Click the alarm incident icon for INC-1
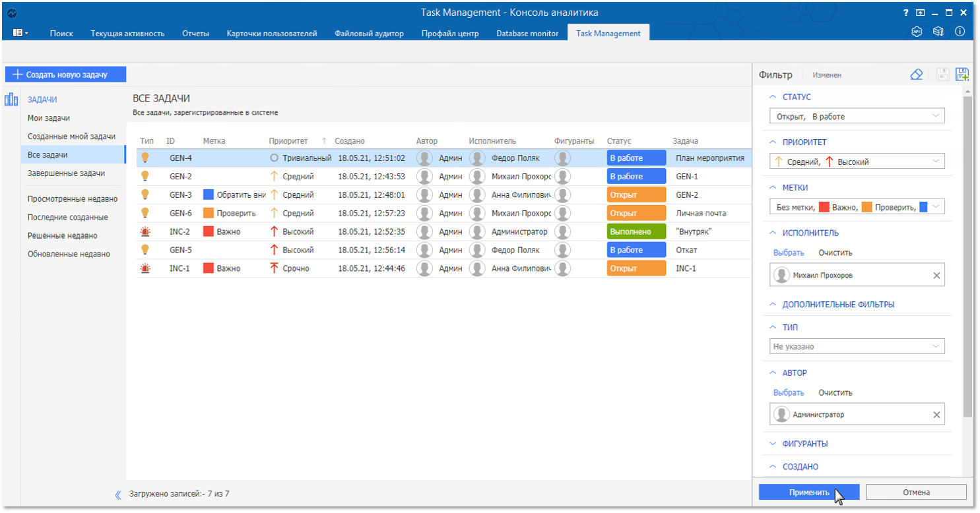 pyautogui.click(x=145, y=268)
